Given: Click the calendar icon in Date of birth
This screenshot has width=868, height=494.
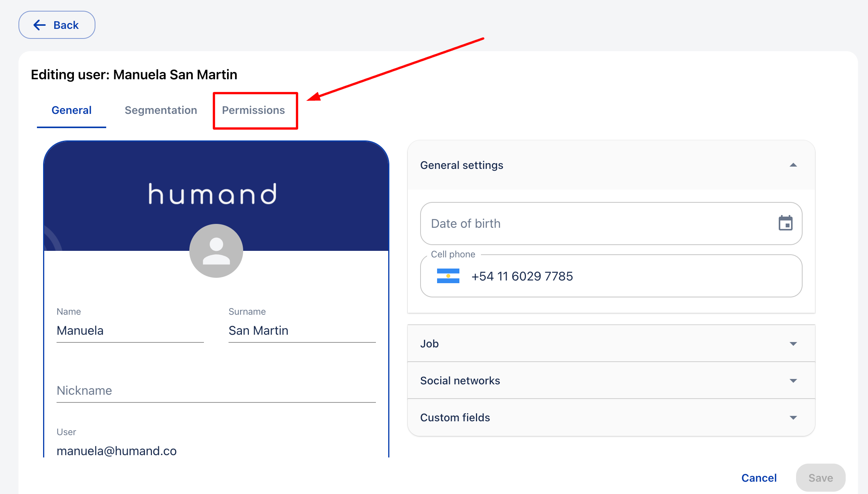Looking at the screenshot, I should click(785, 223).
